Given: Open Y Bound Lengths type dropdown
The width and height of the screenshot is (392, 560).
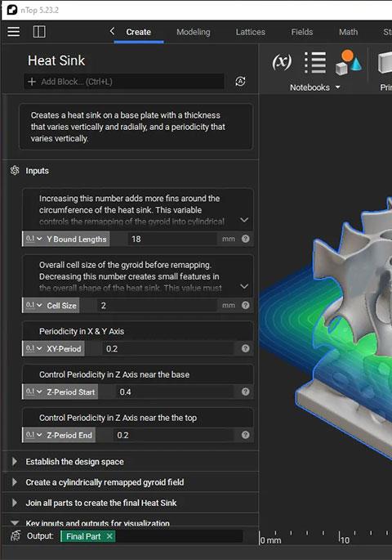Looking at the screenshot, I should 34,239.
